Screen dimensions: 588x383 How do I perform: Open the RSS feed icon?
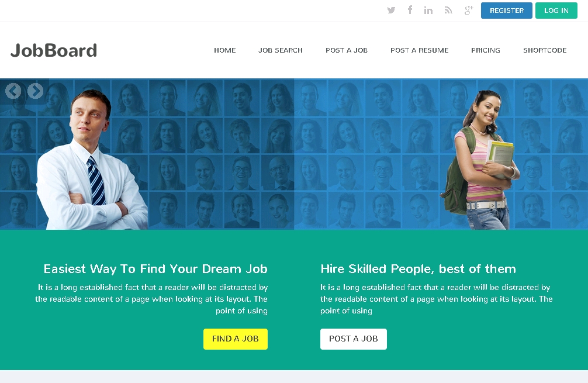[x=448, y=11]
